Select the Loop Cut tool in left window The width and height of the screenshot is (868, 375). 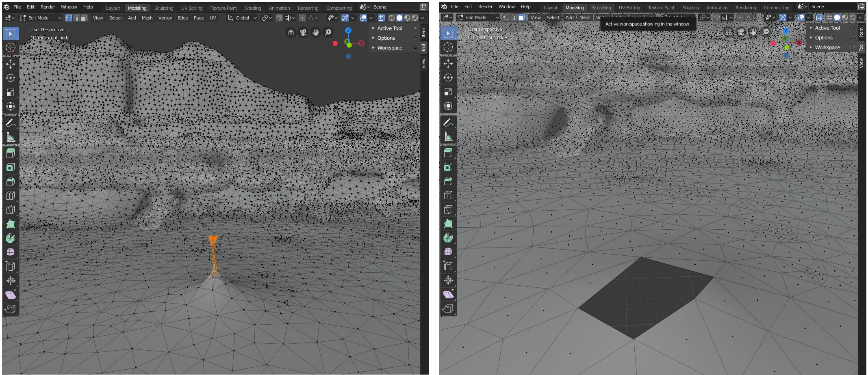[11, 196]
